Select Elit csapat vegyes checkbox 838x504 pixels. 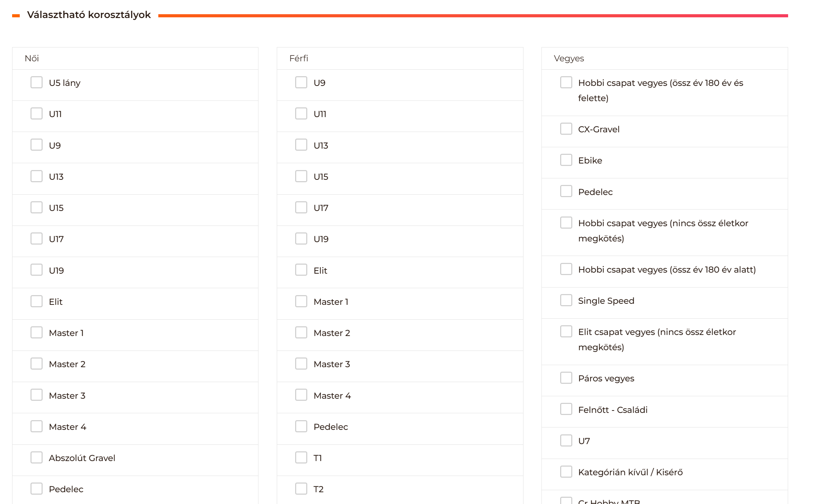point(566,331)
